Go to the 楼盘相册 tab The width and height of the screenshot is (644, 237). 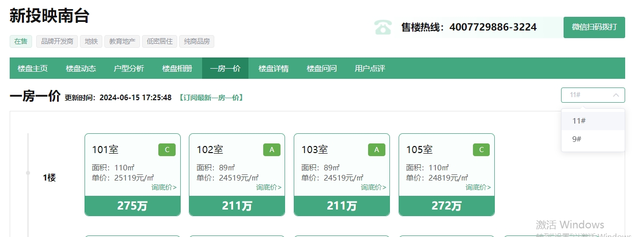(x=177, y=68)
